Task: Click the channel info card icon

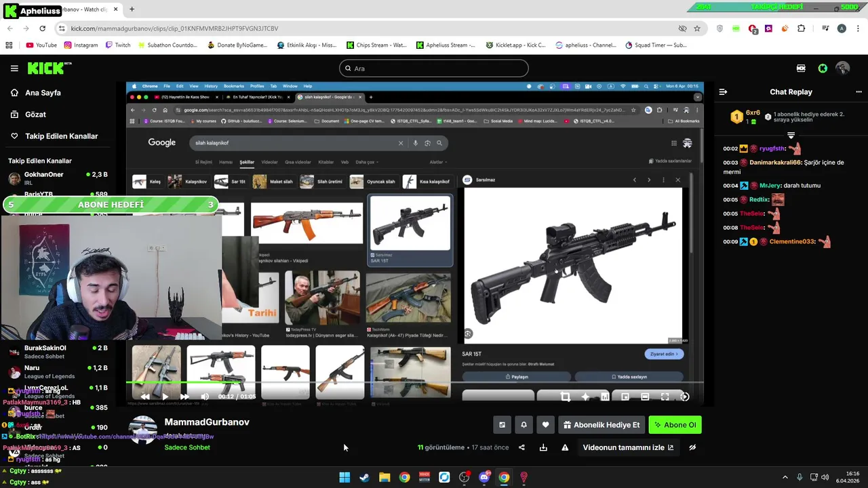Action: [x=502, y=425]
